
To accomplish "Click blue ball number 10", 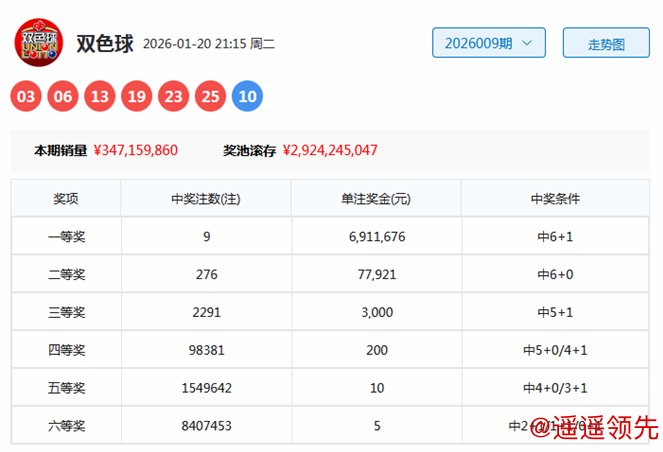I will pos(247,97).
